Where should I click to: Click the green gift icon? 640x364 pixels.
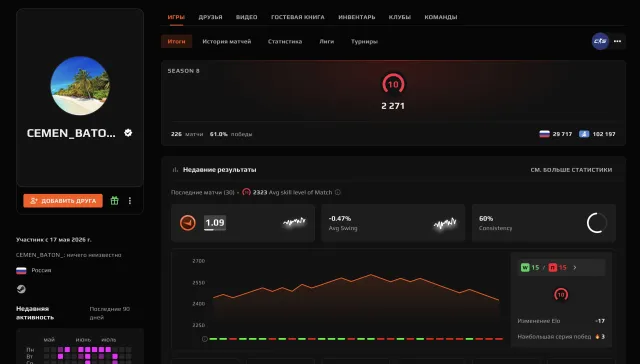click(x=115, y=200)
